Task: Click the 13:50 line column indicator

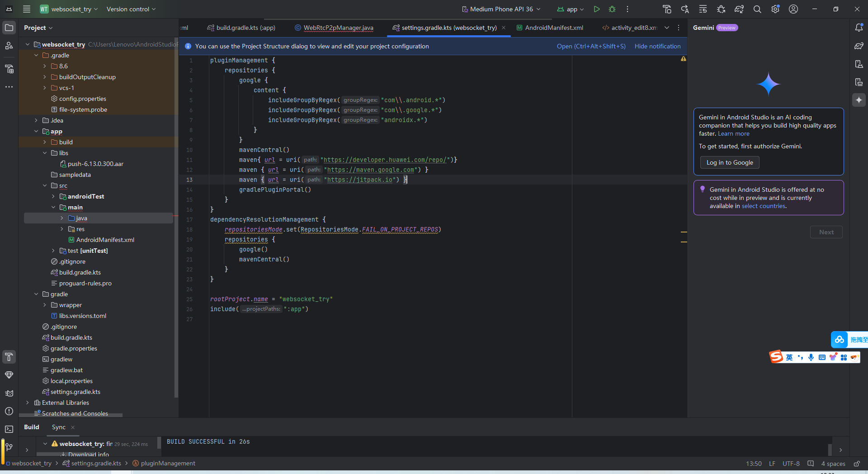Action: 754,464
